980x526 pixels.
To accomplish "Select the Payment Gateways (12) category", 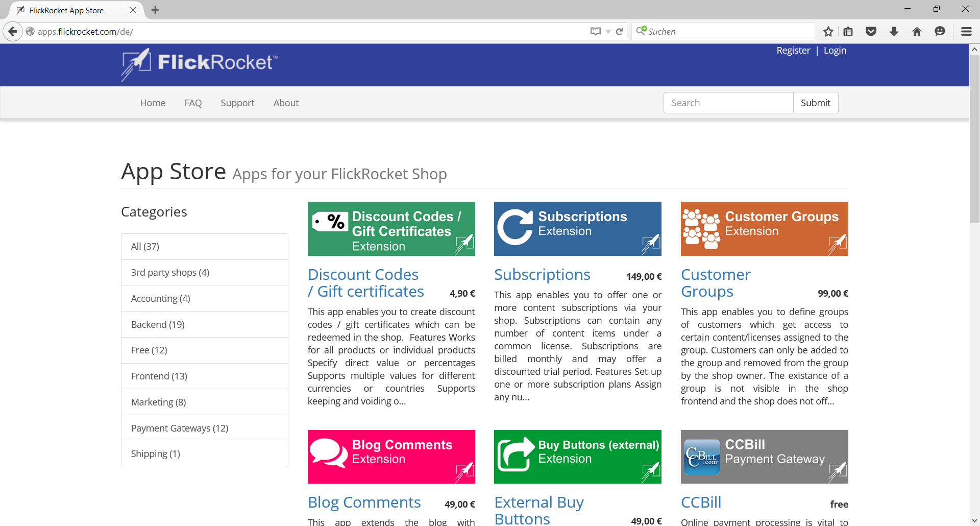I will point(180,428).
